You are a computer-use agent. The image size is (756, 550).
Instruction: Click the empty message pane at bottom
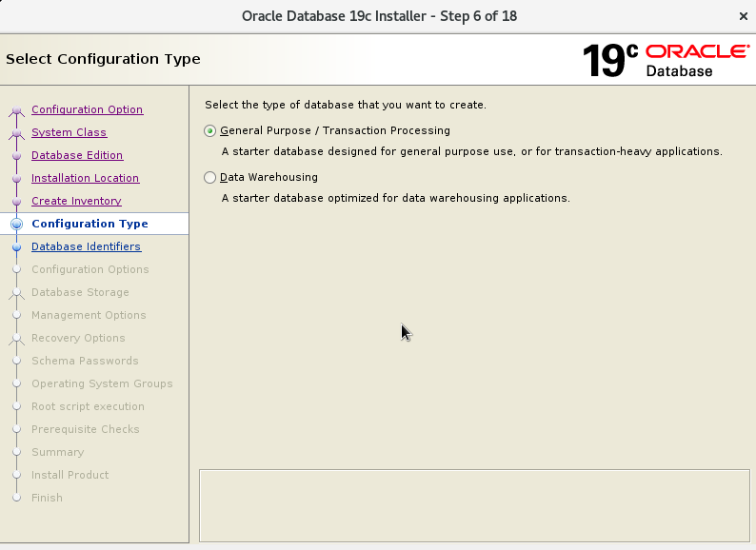pos(474,505)
